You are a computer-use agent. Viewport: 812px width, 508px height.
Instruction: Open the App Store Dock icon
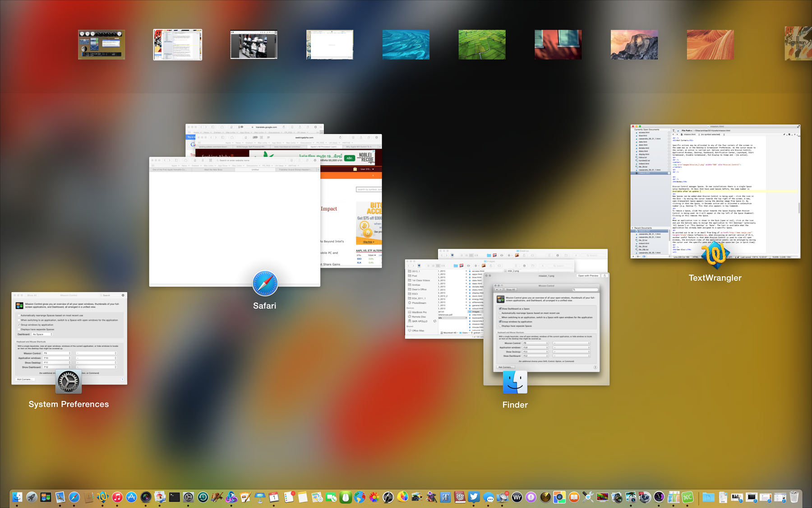click(x=131, y=497)
